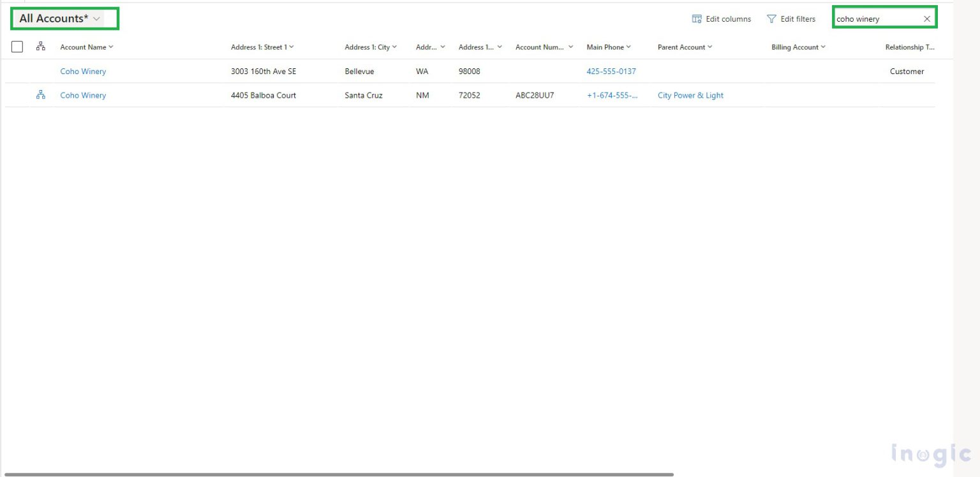The image size is (980, 477).
Task: Open the Coho Winery account in Bellevue
Action: [x=83, y=71]
